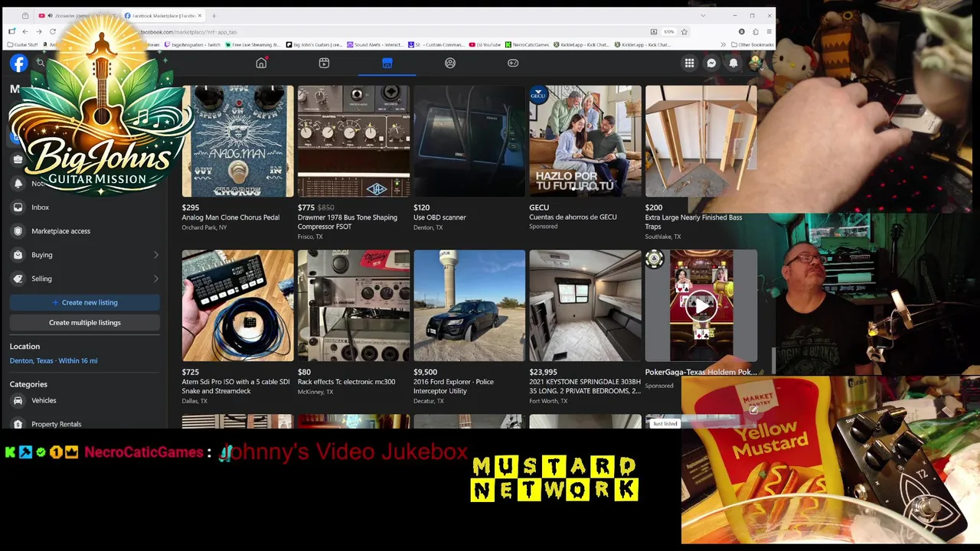The height and width of the screenshot is (551, 980).
Task: Click the Vehicles category icon
Action: 18,400
